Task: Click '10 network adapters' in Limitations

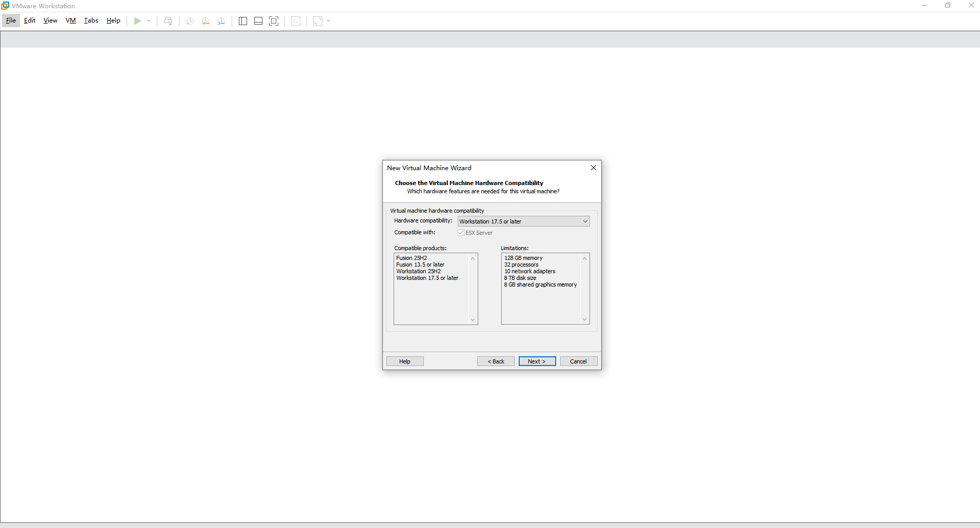Action: pyautogui.click(x=529, y=271)
